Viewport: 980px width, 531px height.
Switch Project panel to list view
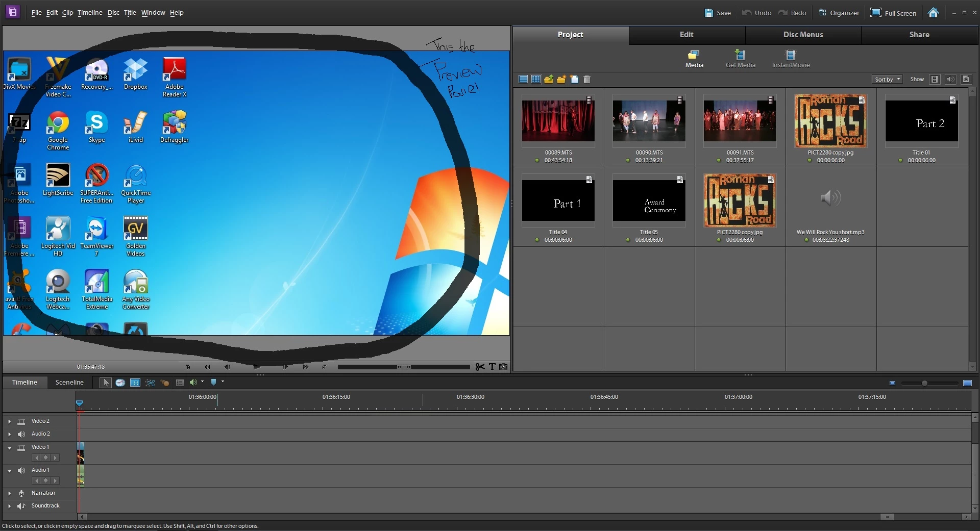[x=523, y=79]
